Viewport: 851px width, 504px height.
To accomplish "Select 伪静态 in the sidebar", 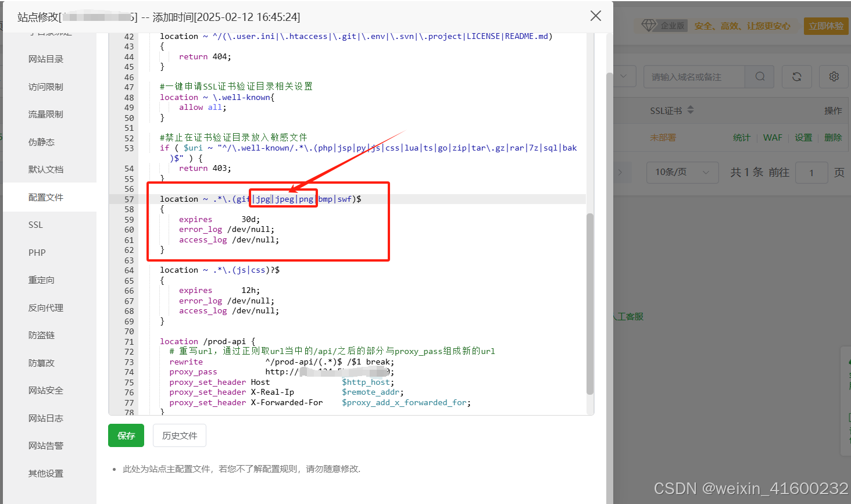I will (x=41, y=142).
